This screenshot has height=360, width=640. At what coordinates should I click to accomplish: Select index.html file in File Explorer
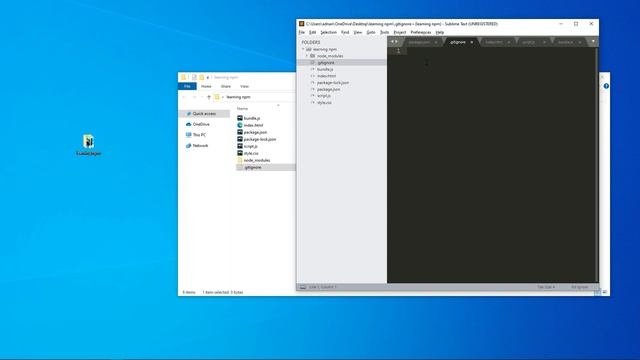tap(250, 125)
